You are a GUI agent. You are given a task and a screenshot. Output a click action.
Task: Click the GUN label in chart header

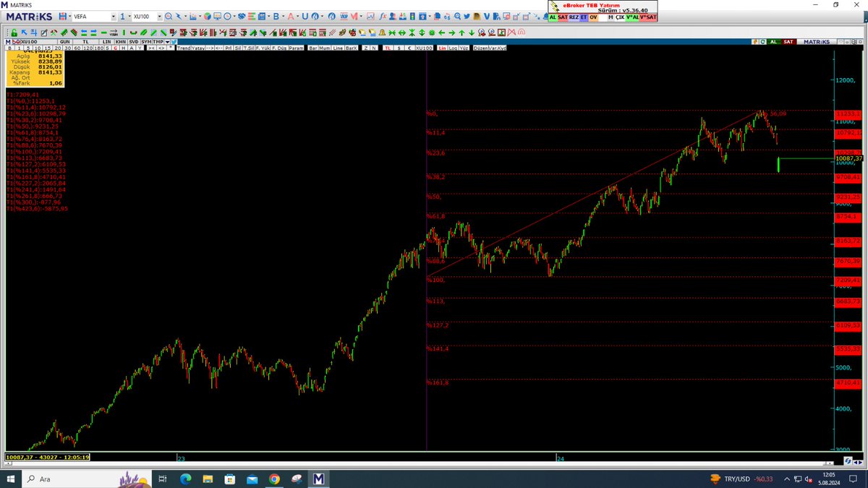point(65,41)
